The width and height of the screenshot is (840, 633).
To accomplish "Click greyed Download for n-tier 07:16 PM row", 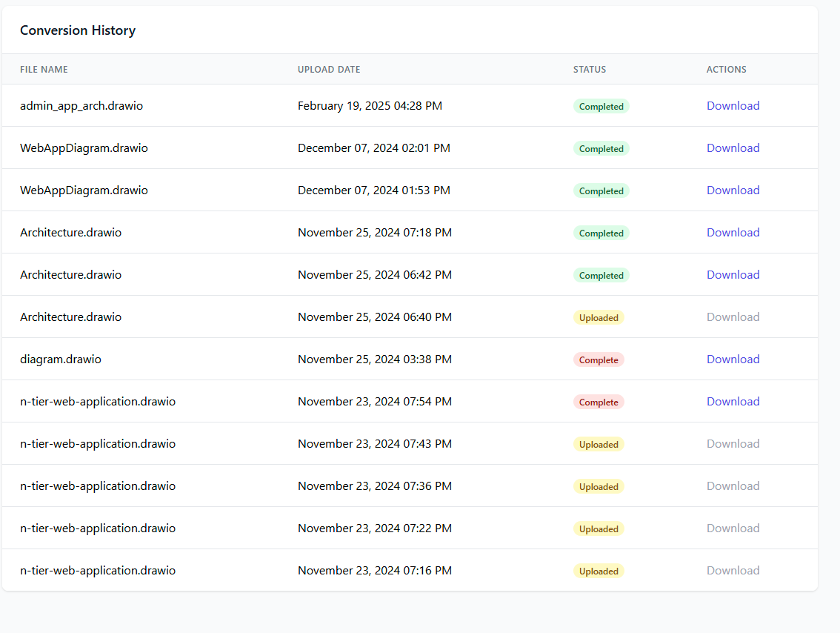I will [x=733, y=571].
